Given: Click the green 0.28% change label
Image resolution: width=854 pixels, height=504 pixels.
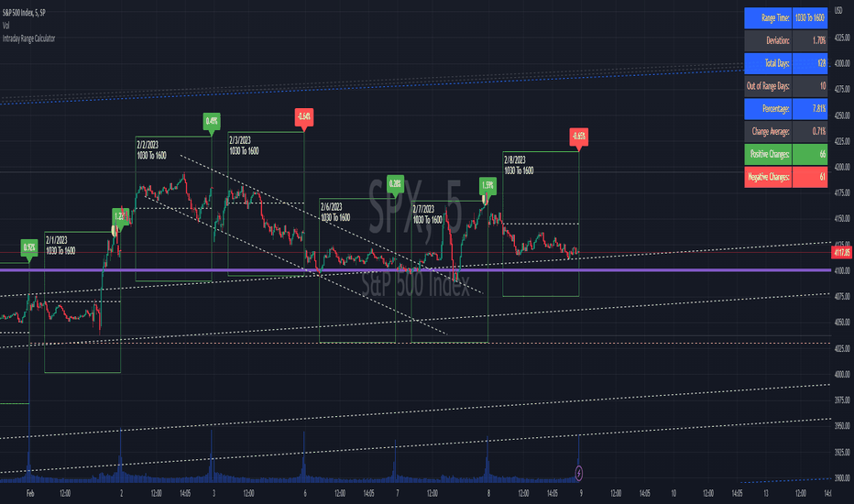Looking at the screenshot, I should pyautogui.click(x=395, y=183).
